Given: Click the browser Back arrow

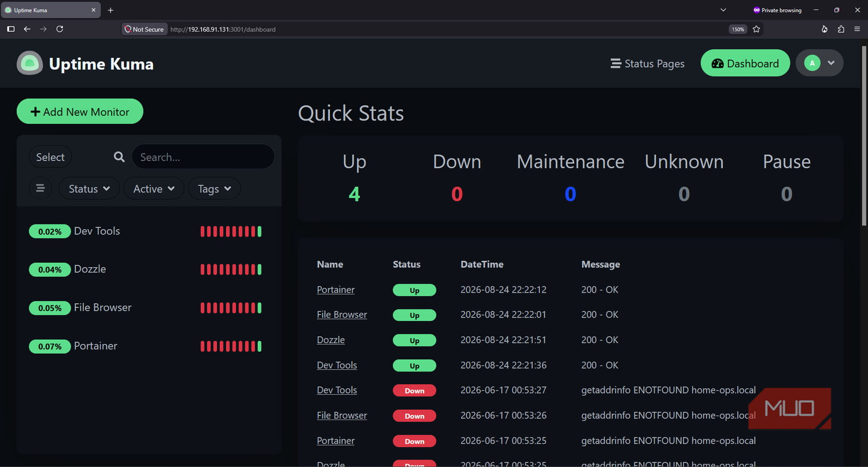Looking at the screenshot, I should click(27, 29).
